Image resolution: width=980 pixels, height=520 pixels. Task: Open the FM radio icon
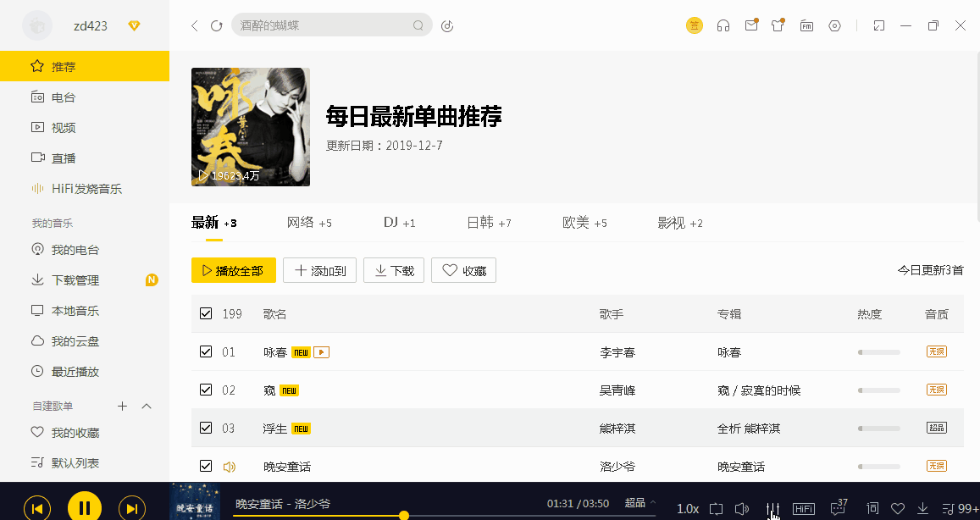[806, 25]
